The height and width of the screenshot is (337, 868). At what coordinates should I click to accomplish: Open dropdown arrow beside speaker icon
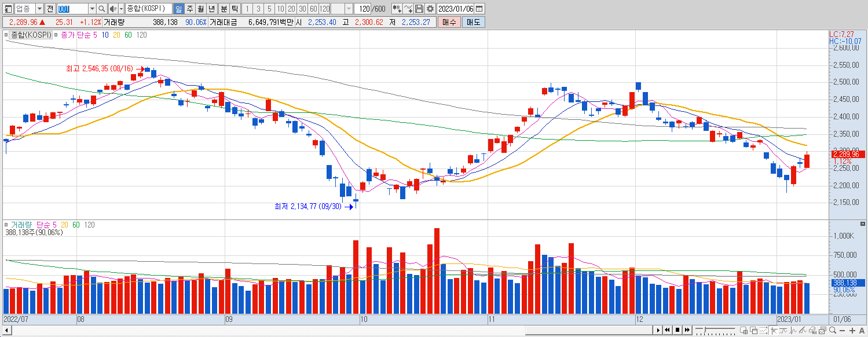coord(121,9)
